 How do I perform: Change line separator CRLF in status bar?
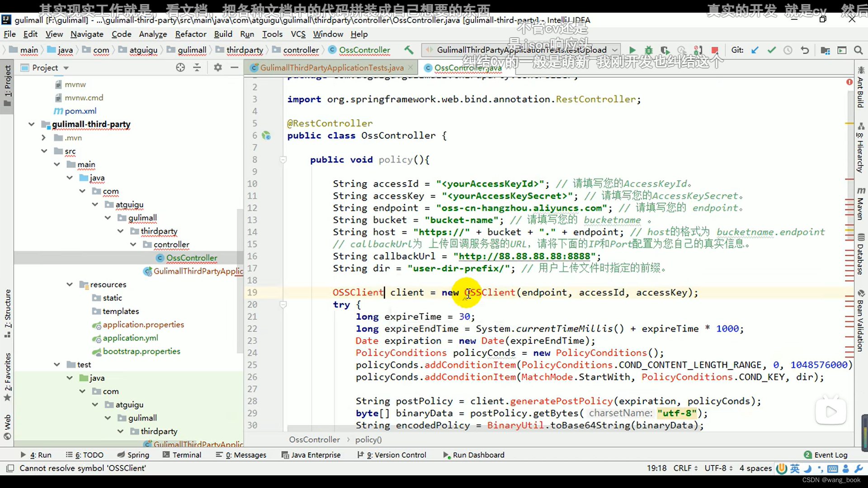point(686,468)
